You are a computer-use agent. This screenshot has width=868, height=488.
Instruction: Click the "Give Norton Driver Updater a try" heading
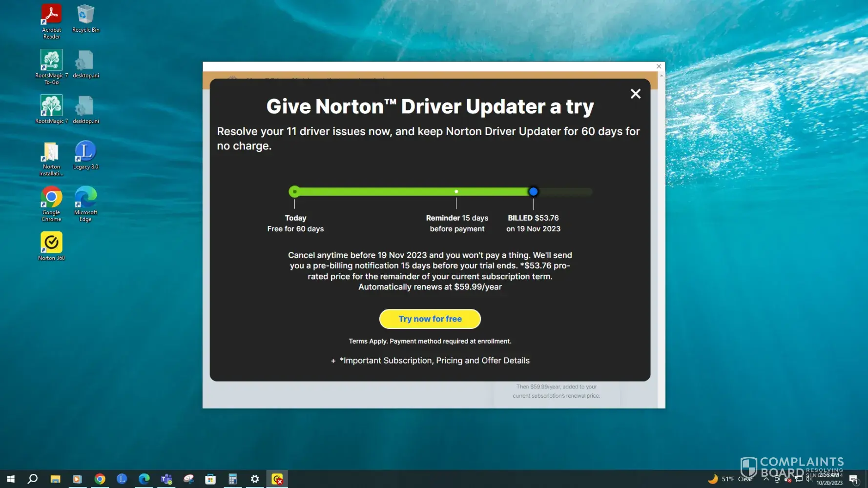click(x=430, y=106)
